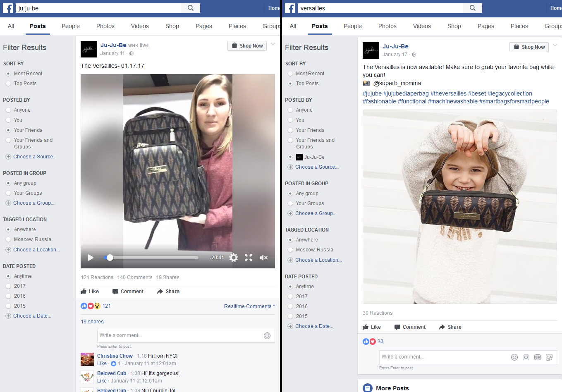Click video progress scrubber handle
Viewport: 562px width, 392px height.
(110, 258)
